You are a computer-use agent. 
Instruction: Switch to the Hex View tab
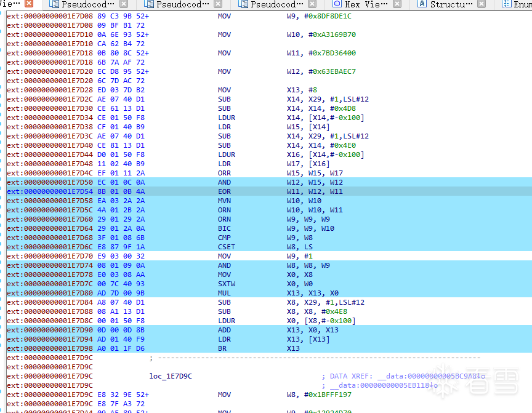(366, 4)
